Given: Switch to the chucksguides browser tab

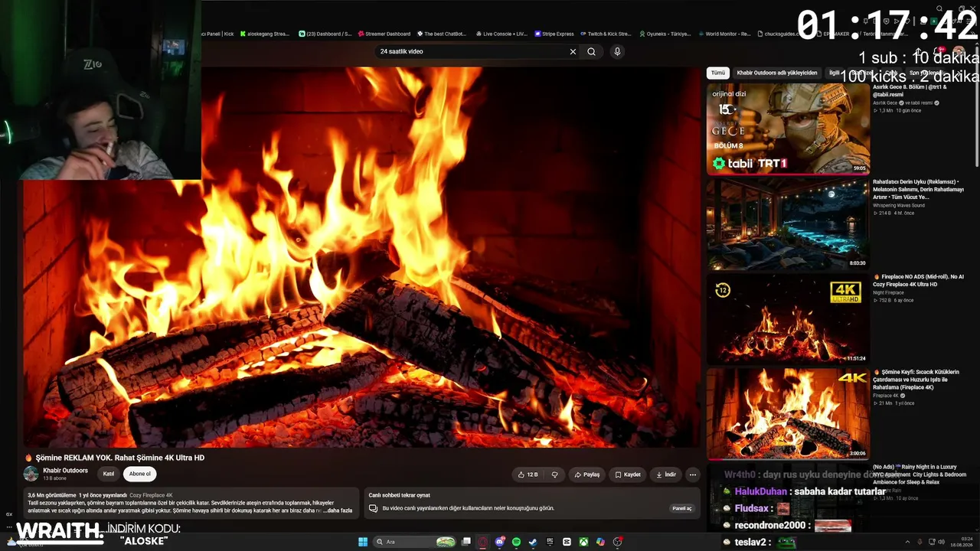Looking at the screenshot, I should [779, 34].
